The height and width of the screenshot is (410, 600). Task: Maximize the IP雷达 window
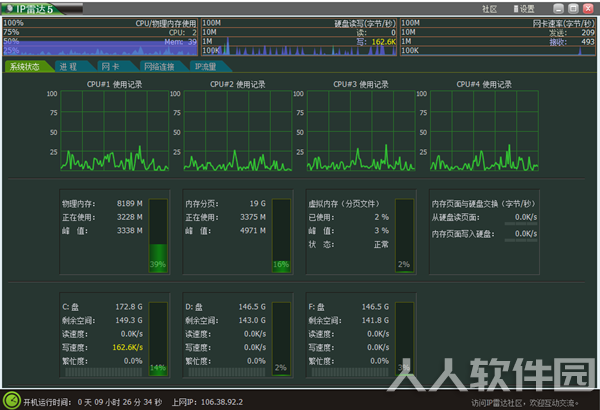coord(573,8)
